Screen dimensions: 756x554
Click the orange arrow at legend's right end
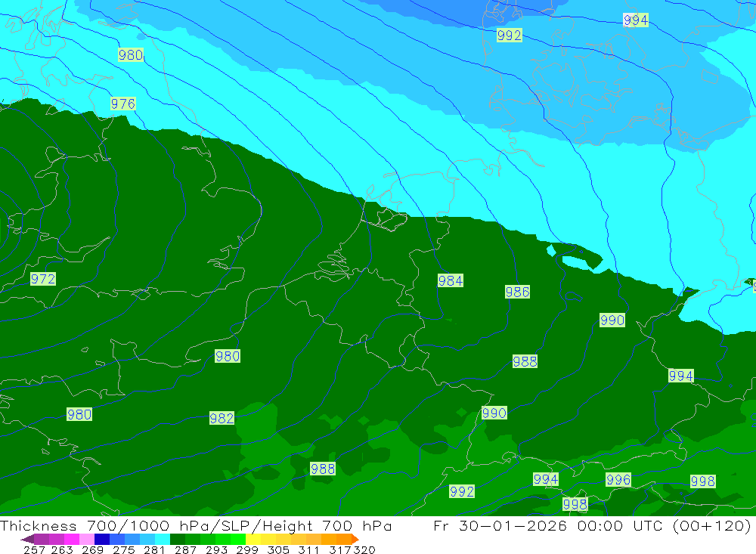coord(355,539)
